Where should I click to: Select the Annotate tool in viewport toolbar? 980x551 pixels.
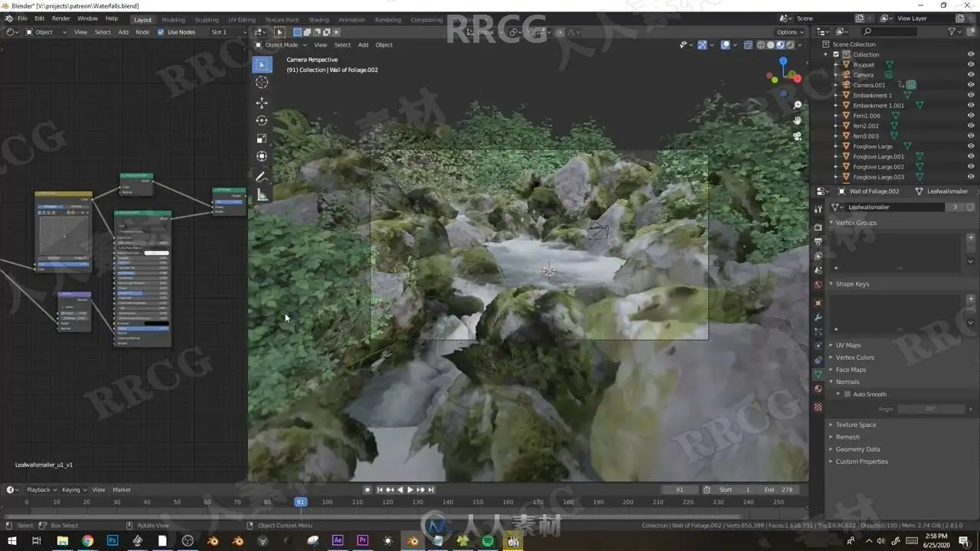(x=262, y=177)
